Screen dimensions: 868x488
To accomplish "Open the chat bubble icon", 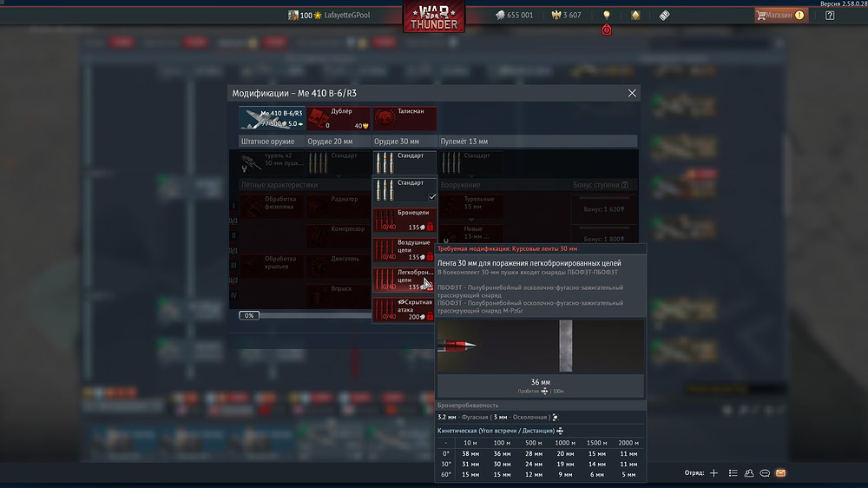I will click(765, 473).
